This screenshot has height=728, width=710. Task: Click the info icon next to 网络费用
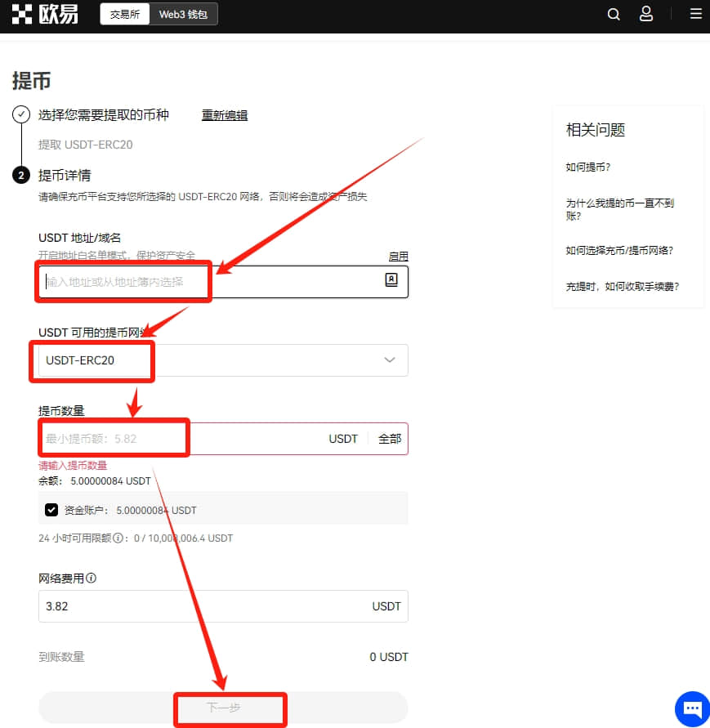point(92,578)
